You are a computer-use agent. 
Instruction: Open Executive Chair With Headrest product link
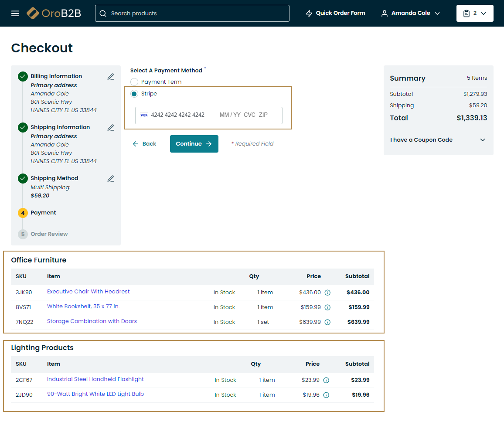89,292
